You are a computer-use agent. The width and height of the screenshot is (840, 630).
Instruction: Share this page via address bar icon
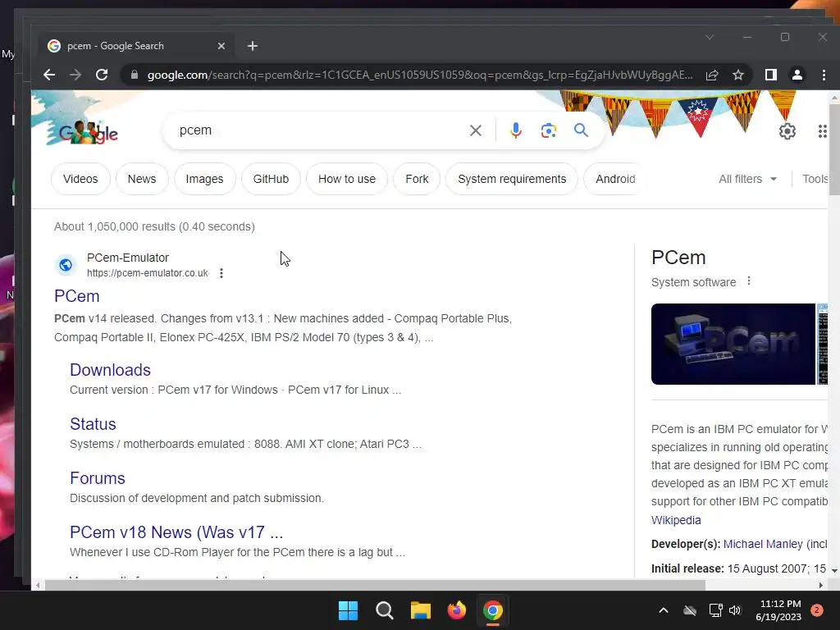(x=712, y=75)
